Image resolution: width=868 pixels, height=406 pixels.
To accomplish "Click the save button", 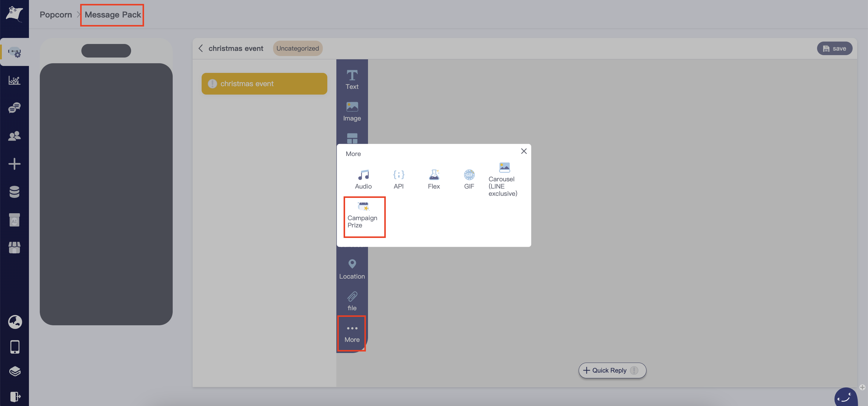I will pos(834,48).
